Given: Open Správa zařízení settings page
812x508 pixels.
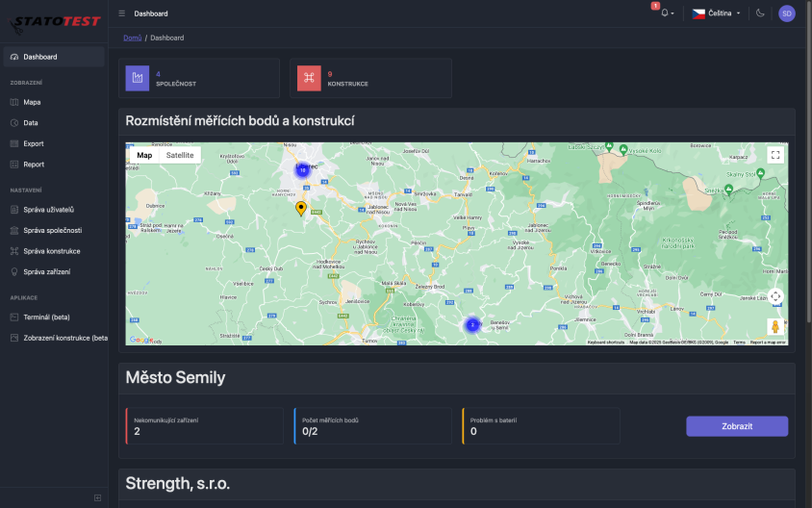Looking at the screenshot, I should (x=46, y=272).
